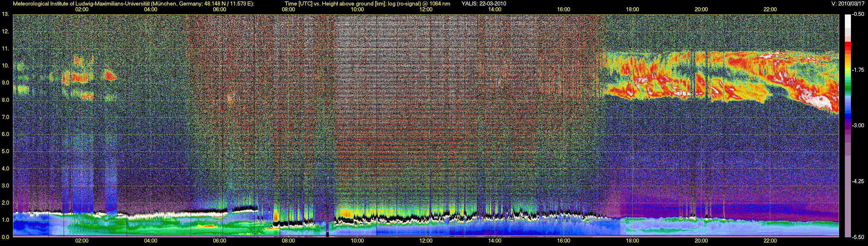Click the -0.50 colorbar scale value
This screenshot has height=246, width=868.
pyautogui.click(x=858, y=14)
